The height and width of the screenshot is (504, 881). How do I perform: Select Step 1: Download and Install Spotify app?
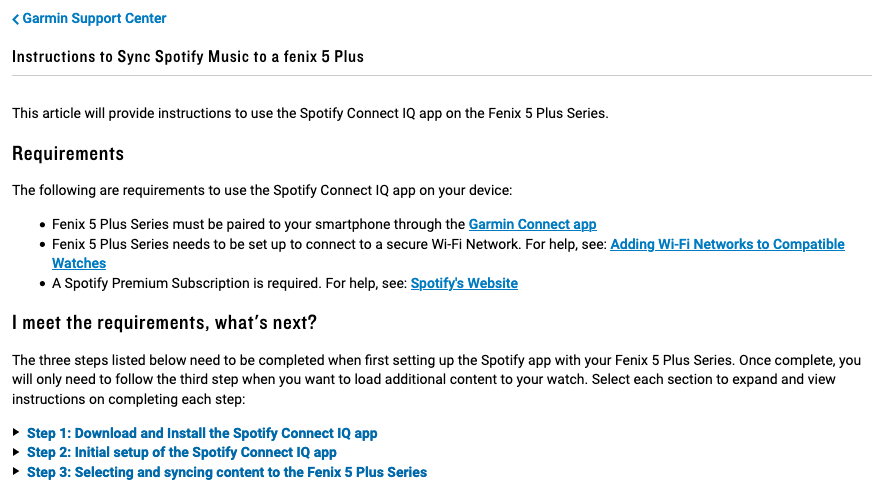202,433
